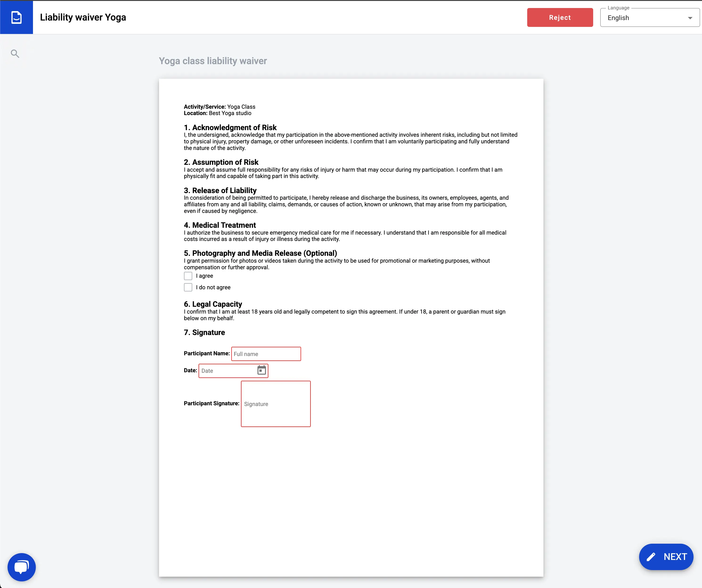Click the "Photography and Media Release" section heading

tap(260, 253)
